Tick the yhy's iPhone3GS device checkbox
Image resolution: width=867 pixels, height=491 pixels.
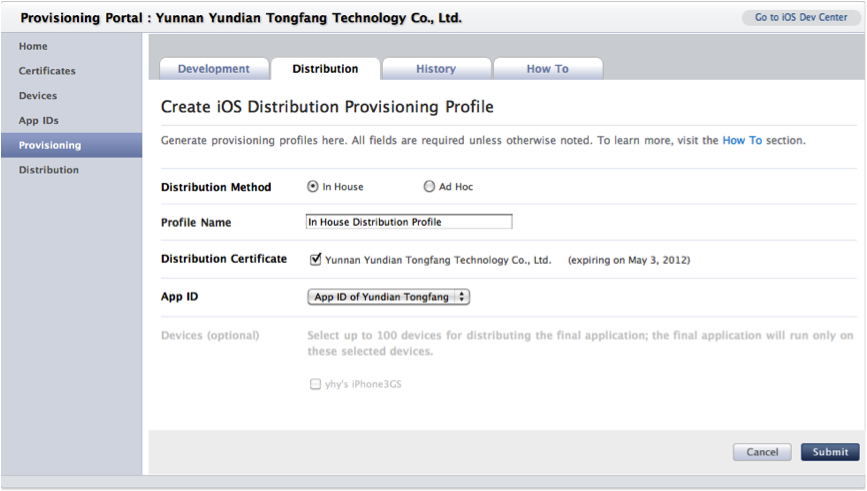coord(315,384)
